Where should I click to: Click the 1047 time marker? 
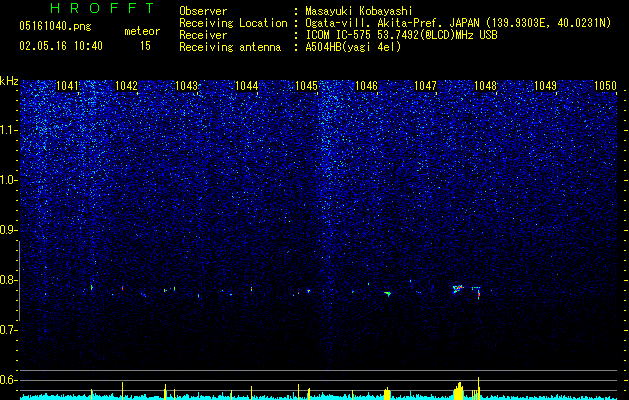click(425, 86)
